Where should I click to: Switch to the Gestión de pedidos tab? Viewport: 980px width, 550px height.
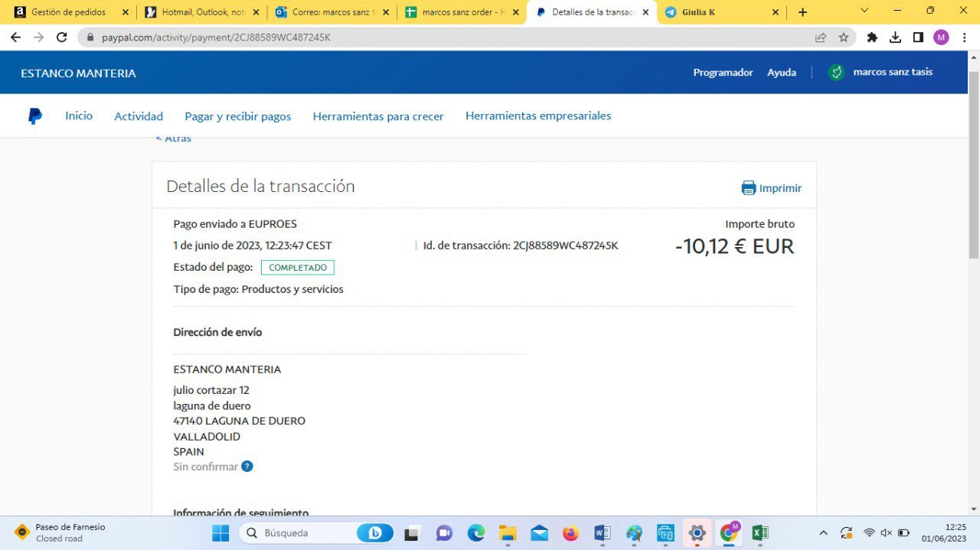[69, 12]
